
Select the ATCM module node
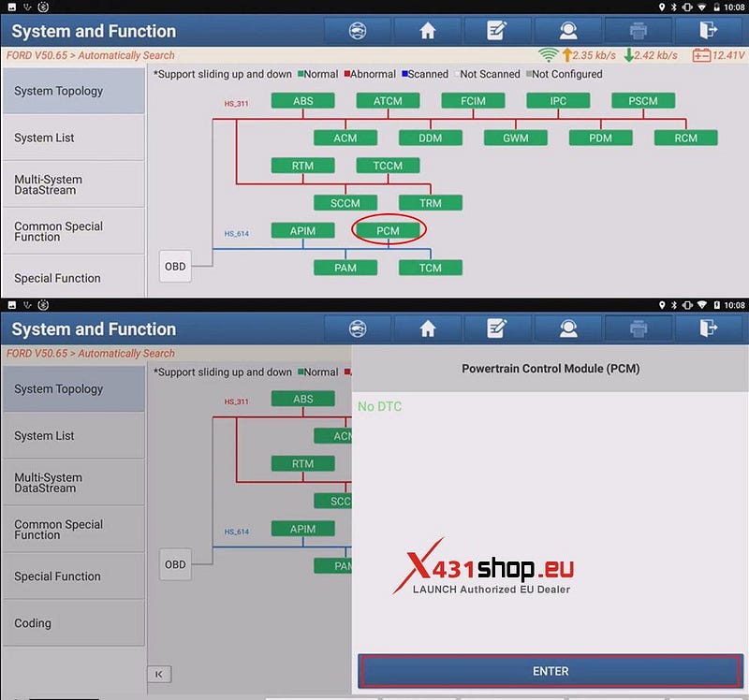(x=388, y=101)
